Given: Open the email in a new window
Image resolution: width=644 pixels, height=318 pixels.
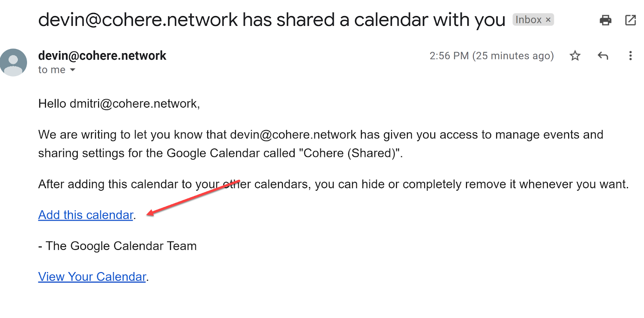Looking at the screenshot, I should point(630,20).
